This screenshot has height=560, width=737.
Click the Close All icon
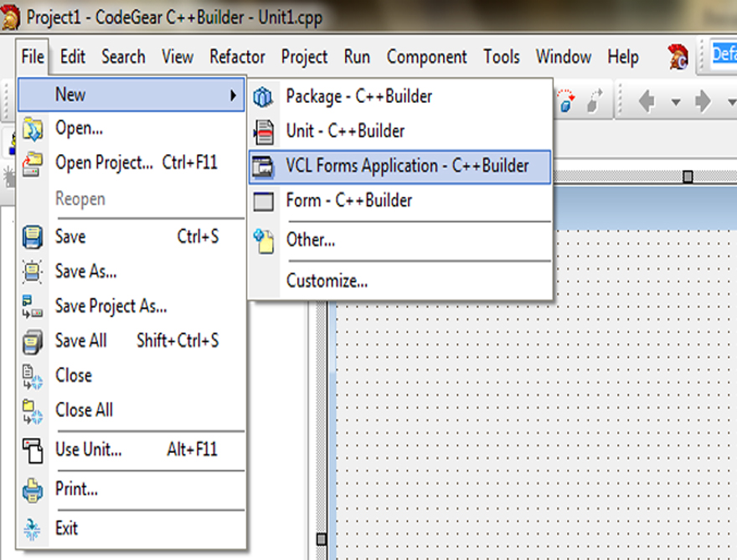33,412
